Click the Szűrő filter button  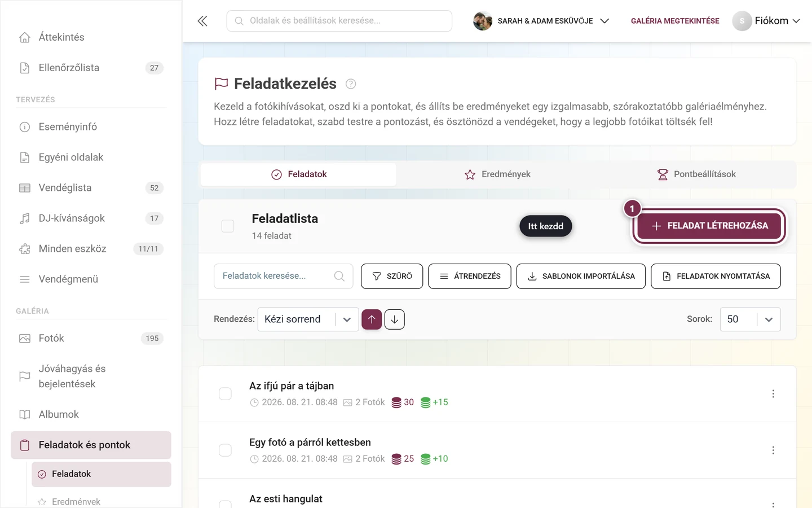pyautogui.click(x=392, y=276)
